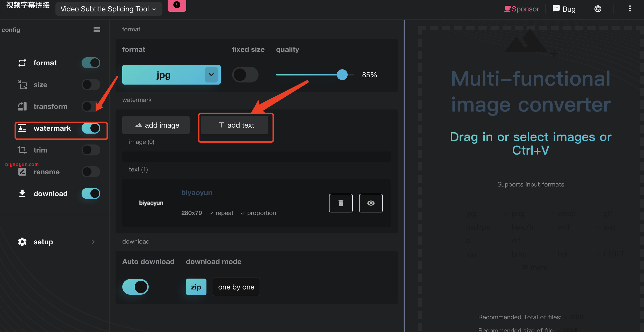Open the three-dot more options menu
This screenshot has height=332, width=644.
coord(630,9)
